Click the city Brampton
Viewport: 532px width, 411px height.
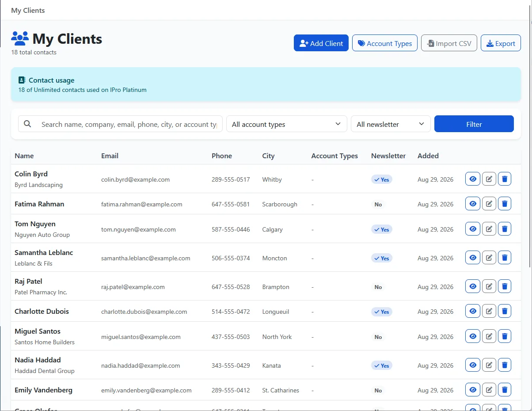[276, 287]
